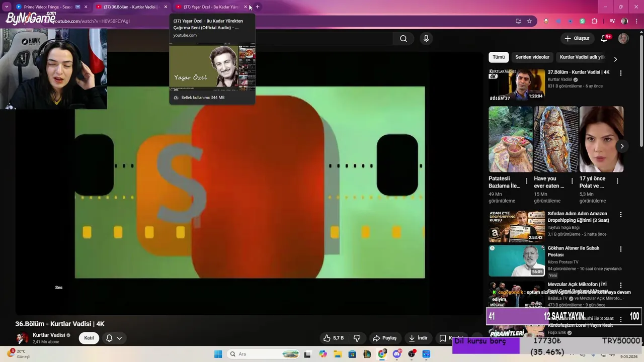
Task: Open Microsoft Store from the taskbar
Action: coord(352,354)
